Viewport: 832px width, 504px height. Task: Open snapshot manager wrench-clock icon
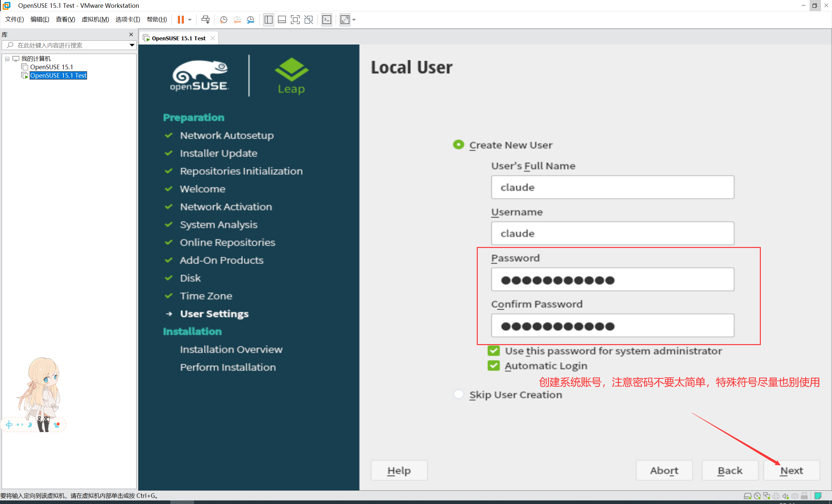coord(250,19)
